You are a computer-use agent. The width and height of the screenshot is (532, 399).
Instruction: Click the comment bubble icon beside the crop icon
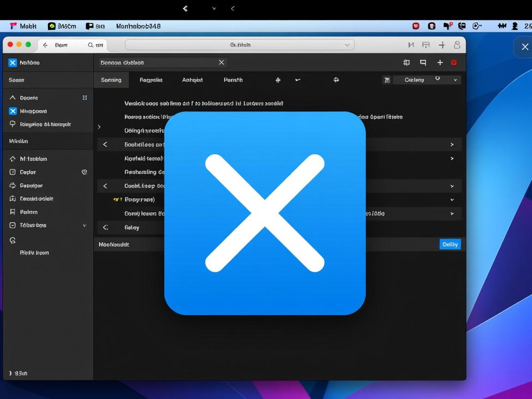423,62
